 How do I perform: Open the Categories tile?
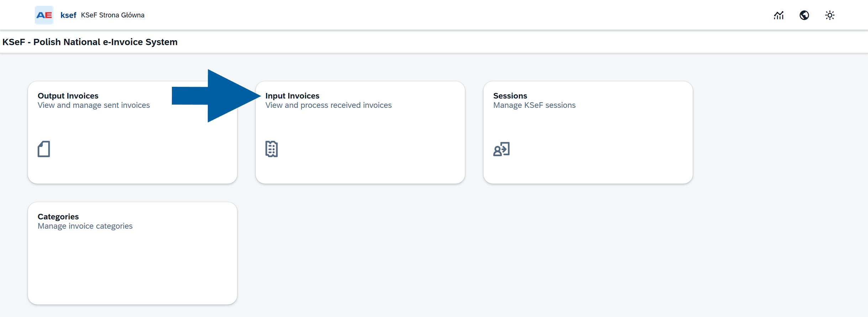132,253
